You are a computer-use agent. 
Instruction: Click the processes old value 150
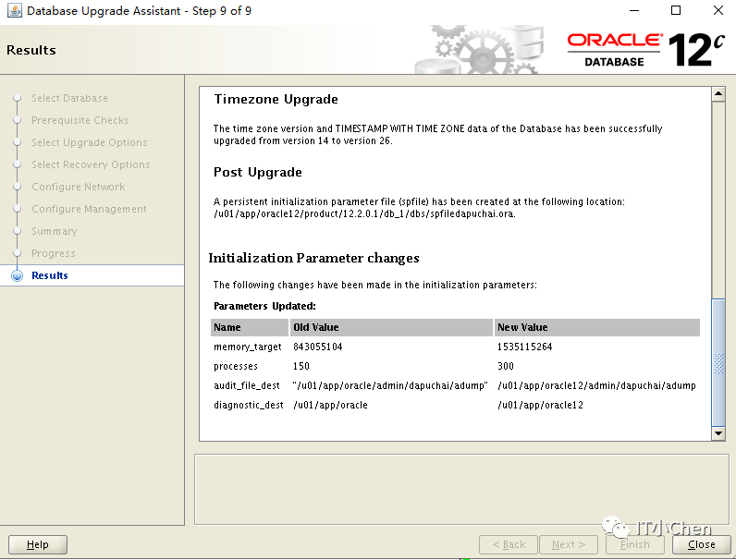click(x=301, y=366)
